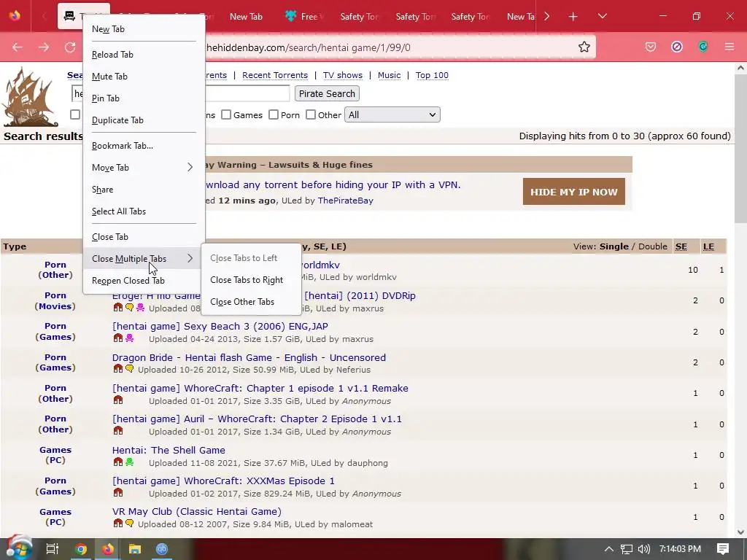Open the TV shows link
The height and width of the screenshot is (560, 747).
[x=343, y=75]
